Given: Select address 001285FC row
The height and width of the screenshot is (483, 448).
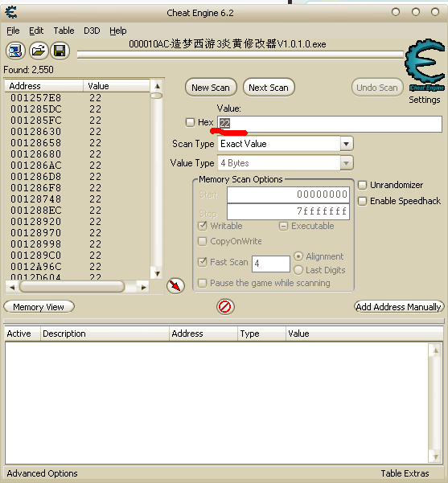Looking at the screenshot, I should (77, 121).
